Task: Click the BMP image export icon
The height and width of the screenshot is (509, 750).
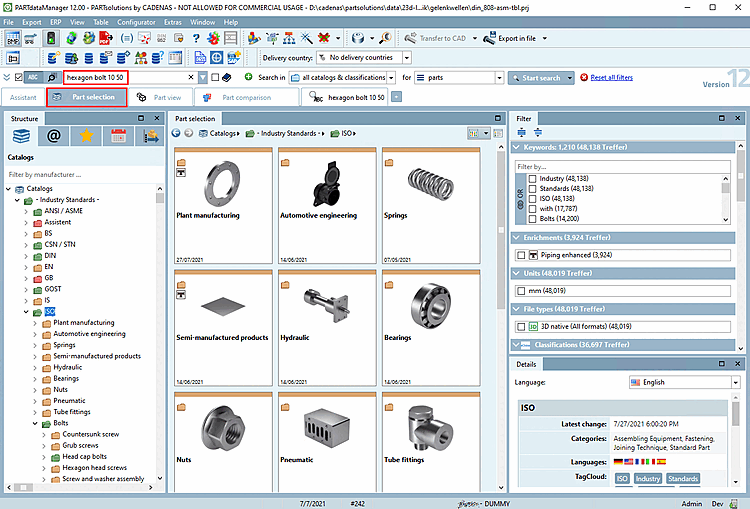Action: [13, 38]
